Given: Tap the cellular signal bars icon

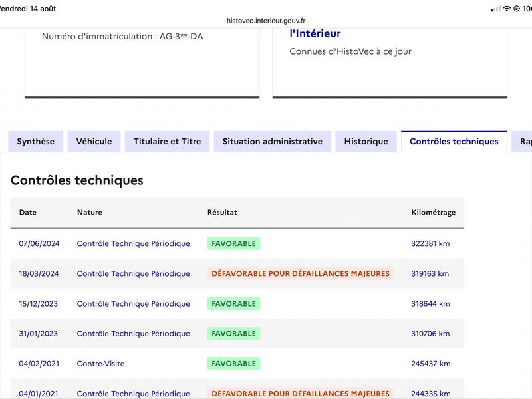Looking at the screenshot, I should click(x=495, y=9).
